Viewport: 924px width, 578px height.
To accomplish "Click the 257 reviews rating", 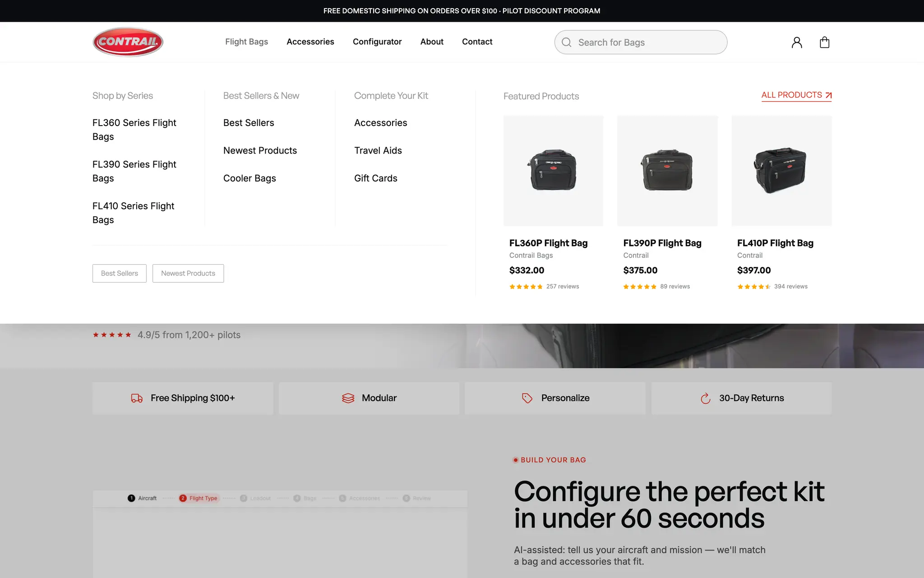I will coord(544,286).
